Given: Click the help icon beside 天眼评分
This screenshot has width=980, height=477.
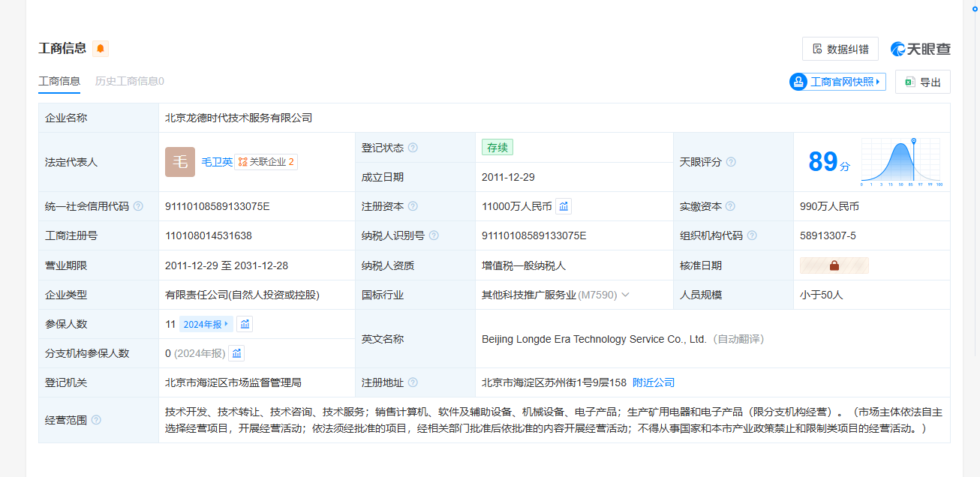Looking at the screenshot, I should (x=731, y=162).
